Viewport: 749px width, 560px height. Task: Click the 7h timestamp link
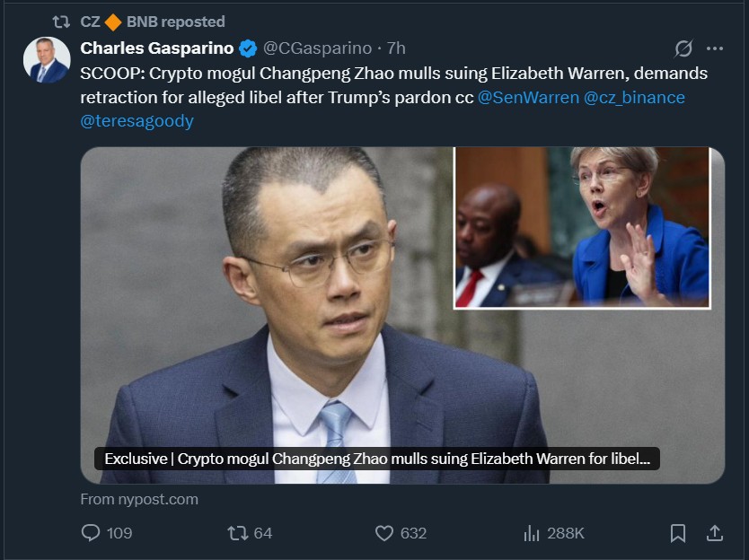(x=395, y=48)
